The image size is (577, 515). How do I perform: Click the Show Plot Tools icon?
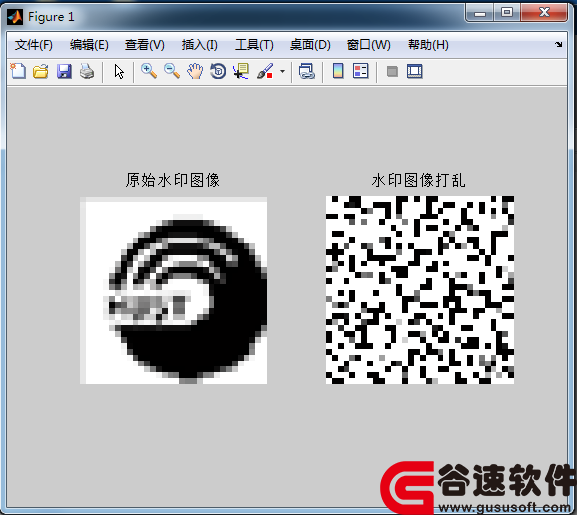(x=415, y=71)
